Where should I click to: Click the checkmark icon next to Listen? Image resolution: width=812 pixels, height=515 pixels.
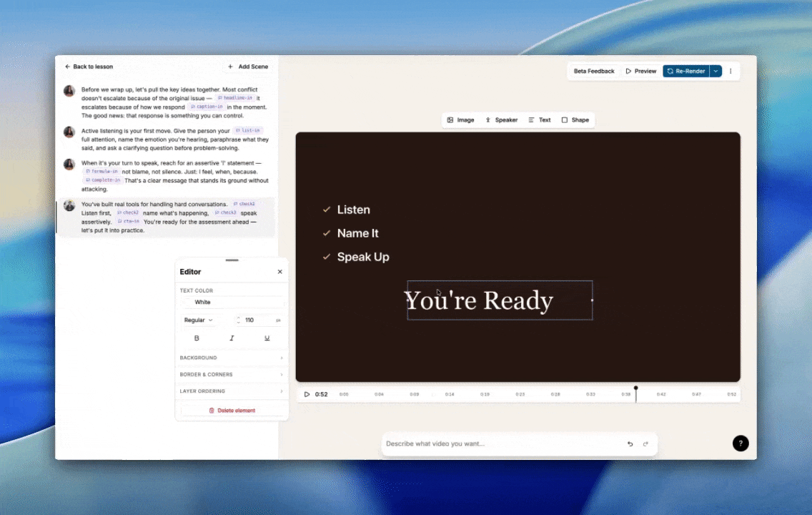coord(326,210)
